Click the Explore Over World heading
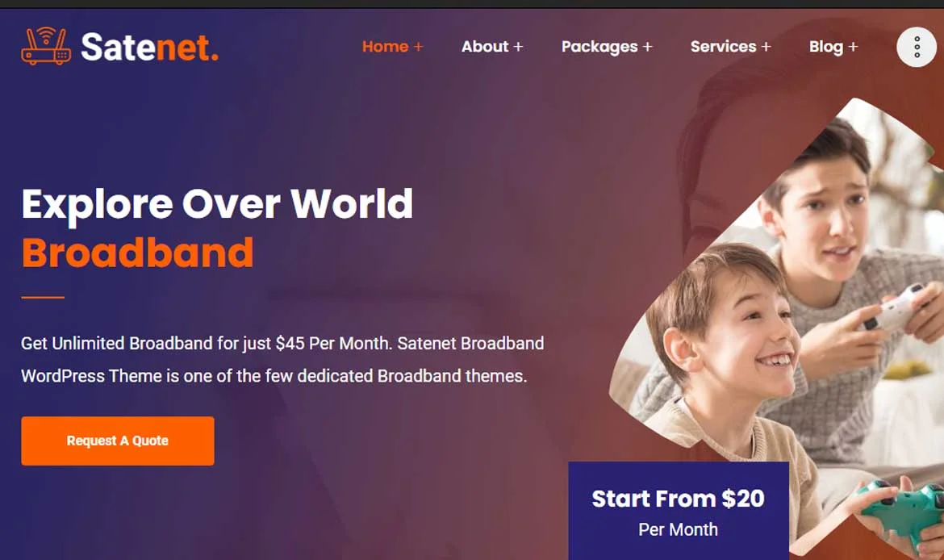This screenshot has height=560, width=944. tap(217, 203)
